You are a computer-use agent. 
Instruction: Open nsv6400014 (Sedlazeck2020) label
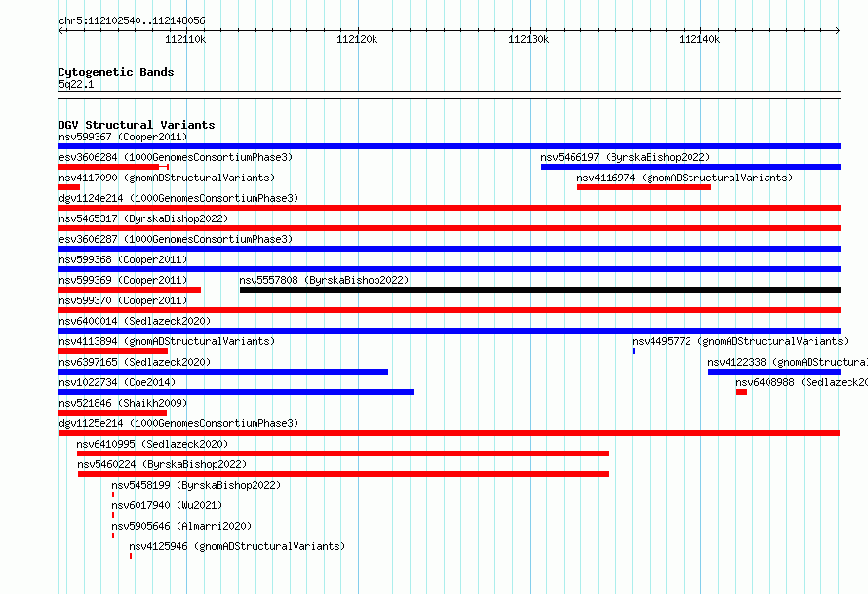pos(135,321)
